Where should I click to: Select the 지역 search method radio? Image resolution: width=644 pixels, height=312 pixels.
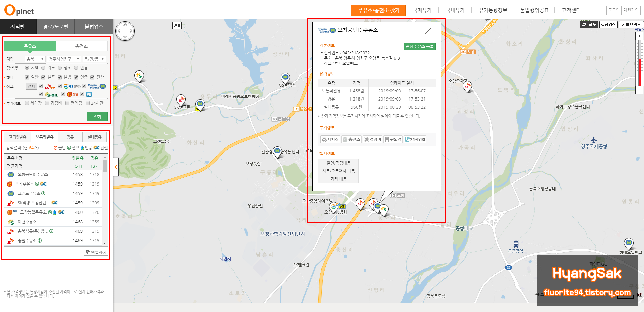click(27, 68)
